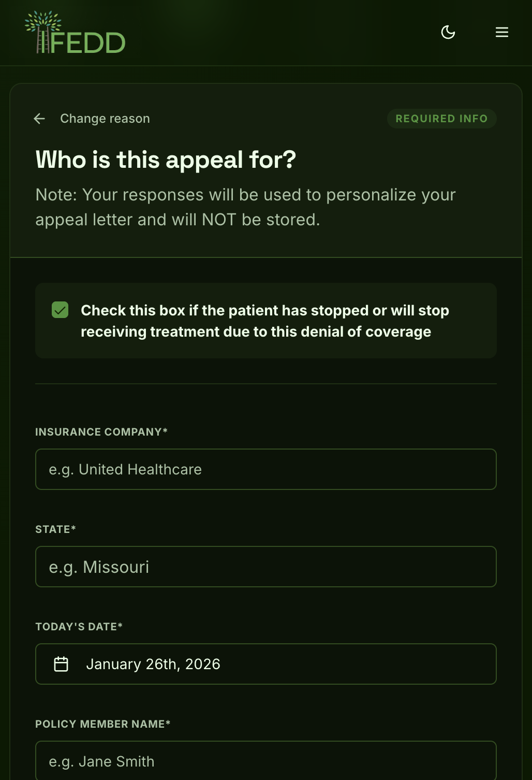
Task: Open the date picker showing January 26th, 2026
Action: click(x=265, y=664)
